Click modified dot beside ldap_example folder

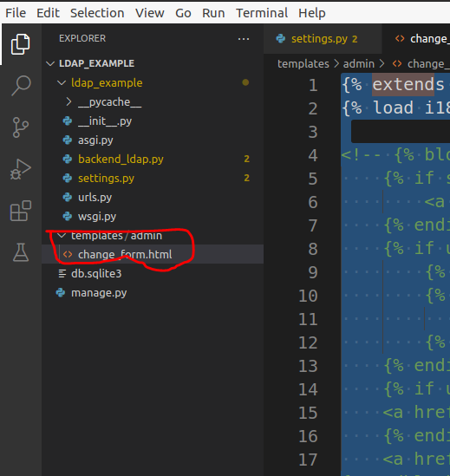245,82
